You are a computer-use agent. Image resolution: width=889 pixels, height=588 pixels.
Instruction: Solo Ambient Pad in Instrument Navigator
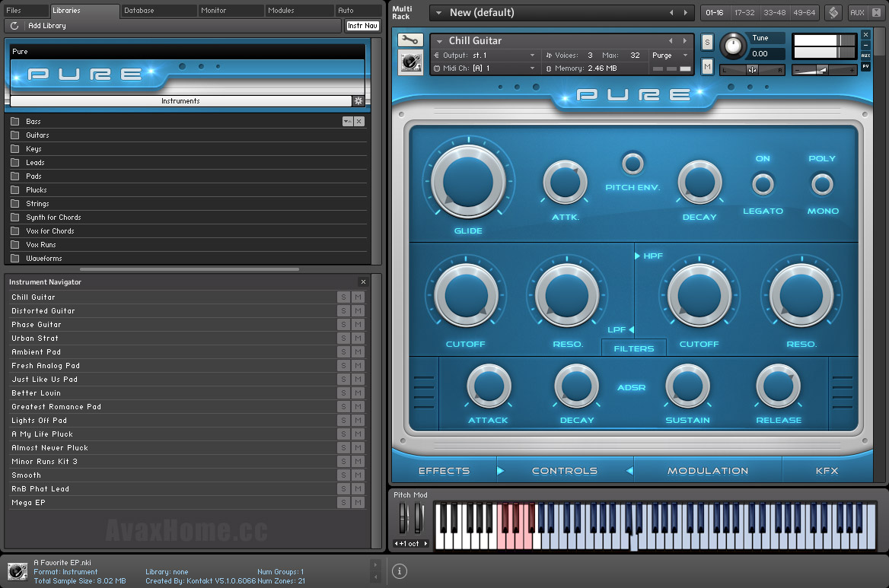click(x=343, y=351)
